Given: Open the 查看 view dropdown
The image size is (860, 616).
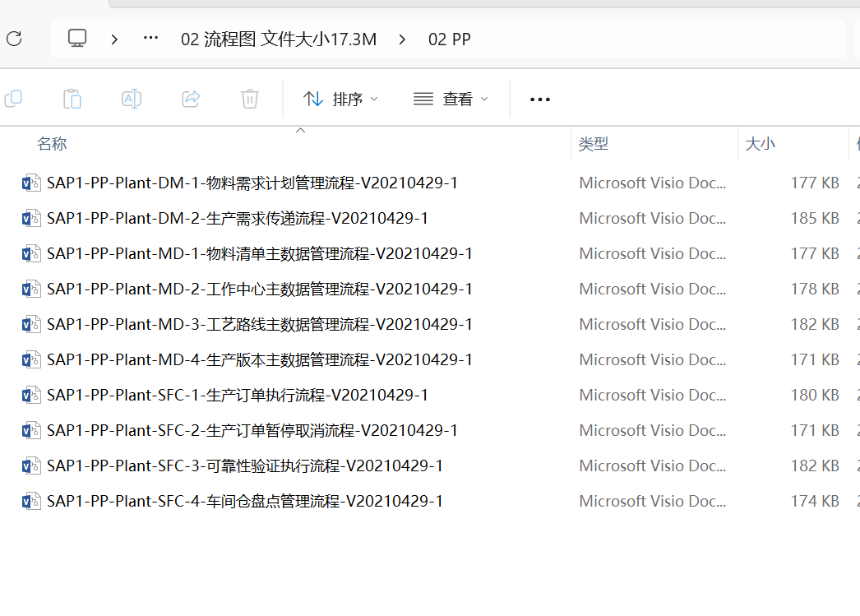Looking at the screenshot, I should 451,100.
